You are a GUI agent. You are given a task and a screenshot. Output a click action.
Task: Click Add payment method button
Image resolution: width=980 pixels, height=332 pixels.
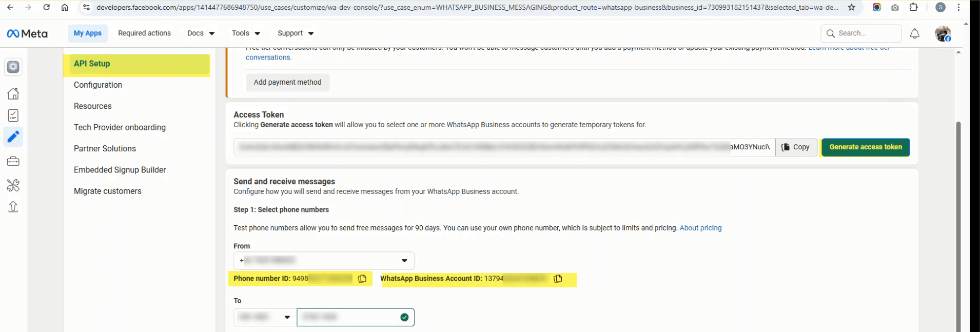pos(287,82)
